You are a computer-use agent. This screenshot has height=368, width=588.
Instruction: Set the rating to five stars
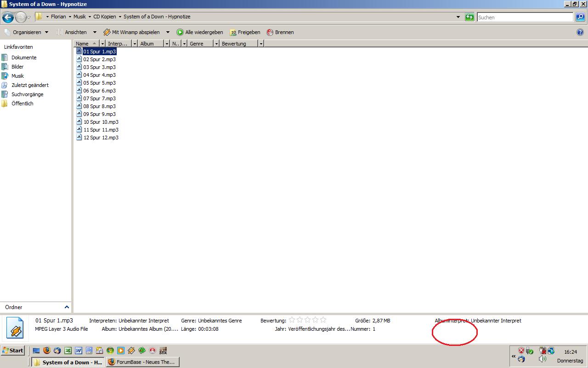(x=323, y=320)
